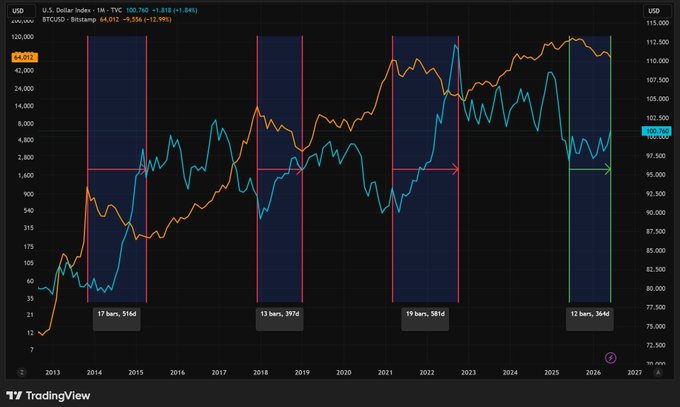
Task: Open the right price scale USD currency selector
Action: tap(655, 11)
